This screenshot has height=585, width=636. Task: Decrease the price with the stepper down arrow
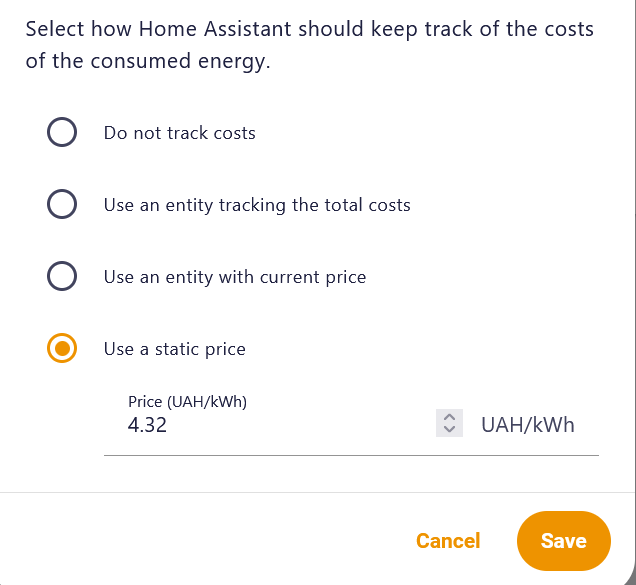(449, 430)
